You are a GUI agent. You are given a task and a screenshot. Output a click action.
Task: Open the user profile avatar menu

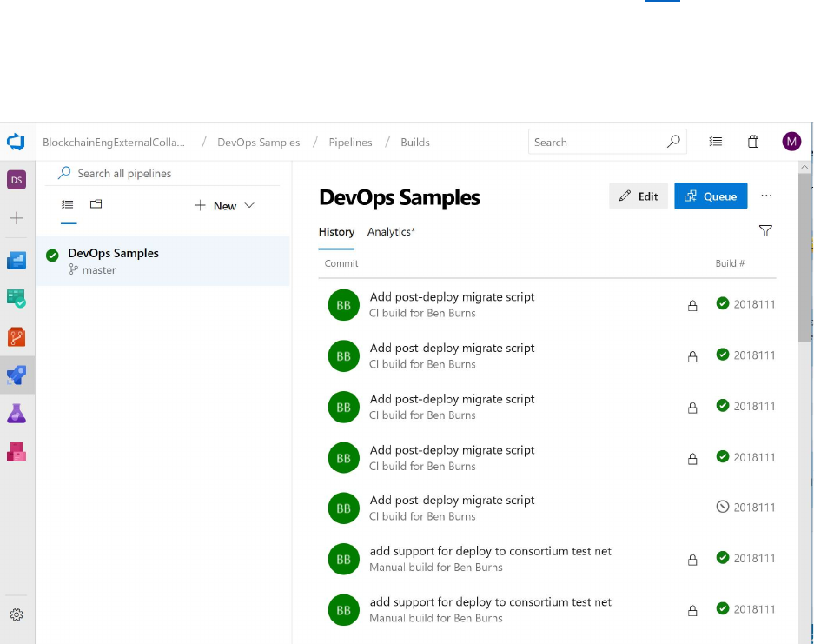791,142
